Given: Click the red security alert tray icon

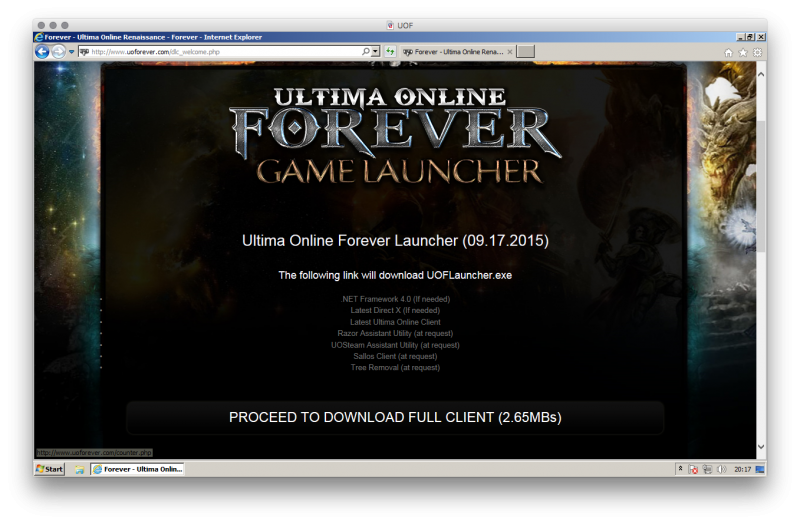Looking at the screenshot, I should (x=693, y=469).
